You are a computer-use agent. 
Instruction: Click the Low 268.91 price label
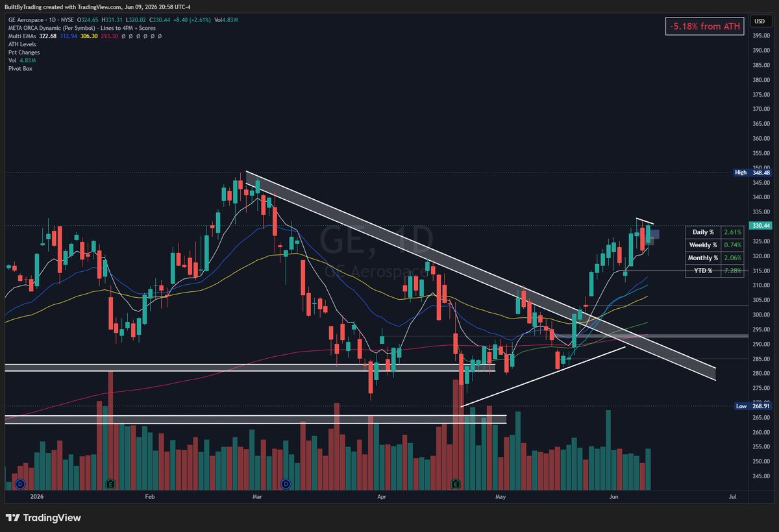[x=752, y=405]
